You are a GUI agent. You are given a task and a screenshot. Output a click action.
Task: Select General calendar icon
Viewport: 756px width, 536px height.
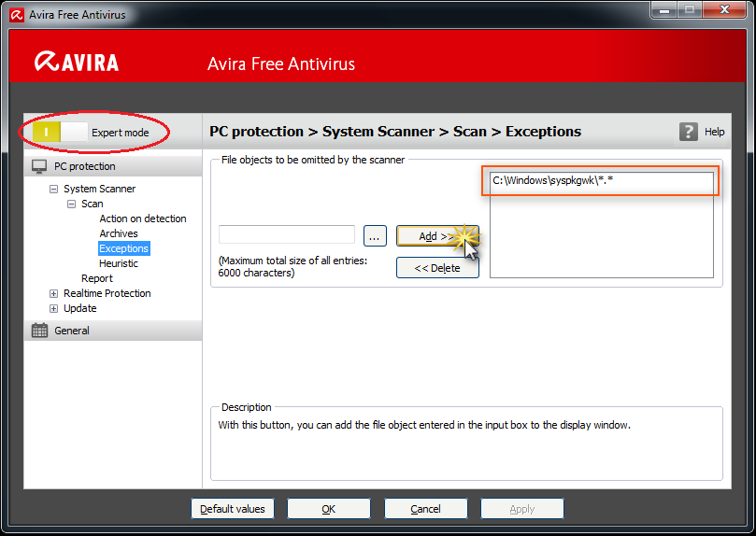tap(39, 331)
